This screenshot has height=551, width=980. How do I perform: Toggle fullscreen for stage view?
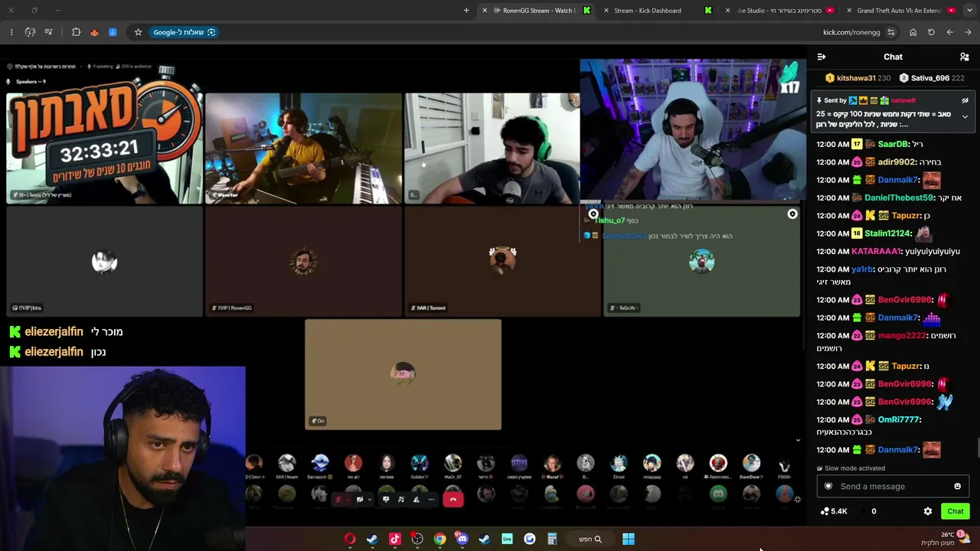point(797,500)
